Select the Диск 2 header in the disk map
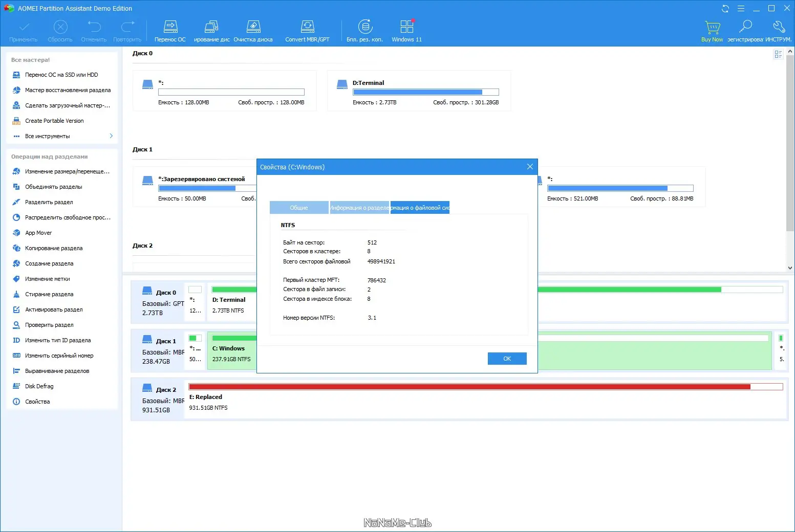Viewport: 795px width, 532px height. tap(158, 400)
